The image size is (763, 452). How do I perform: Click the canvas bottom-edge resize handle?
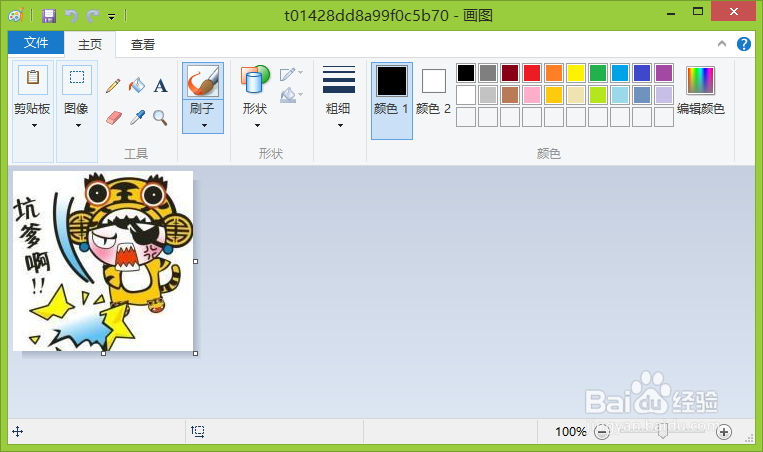pyautogui.click(x=103, y=353)
